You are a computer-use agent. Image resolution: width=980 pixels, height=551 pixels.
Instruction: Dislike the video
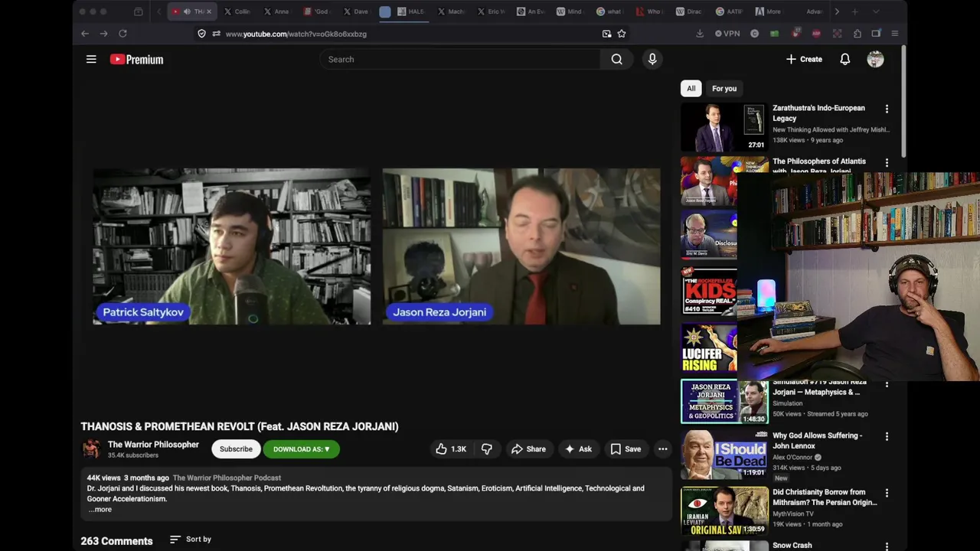click(486, 449)
